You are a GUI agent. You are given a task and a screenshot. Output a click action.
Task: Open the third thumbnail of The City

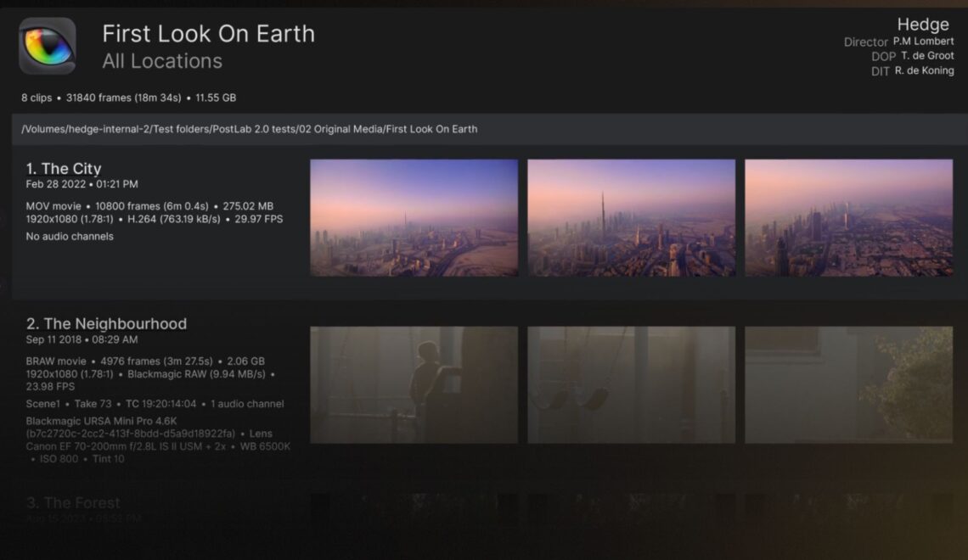tap(848, 218)
